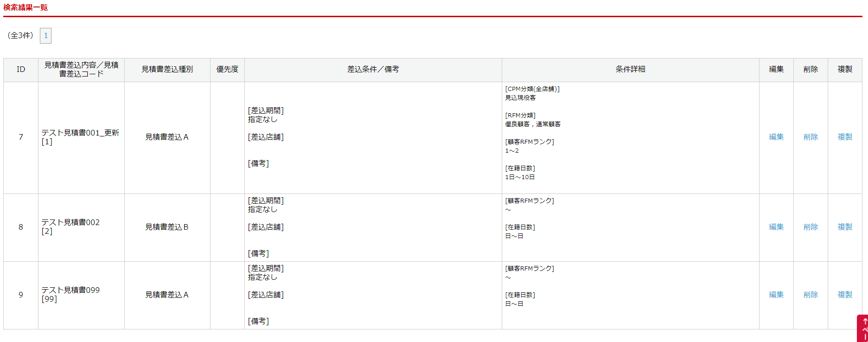Click red page-top button at bottom right
Image resolution: width=868 pixels, height=342 pixels.
tap(863, 329)
